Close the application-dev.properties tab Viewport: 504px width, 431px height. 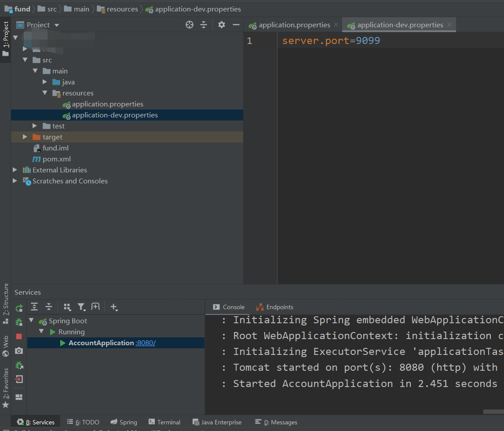coord(449,25)
